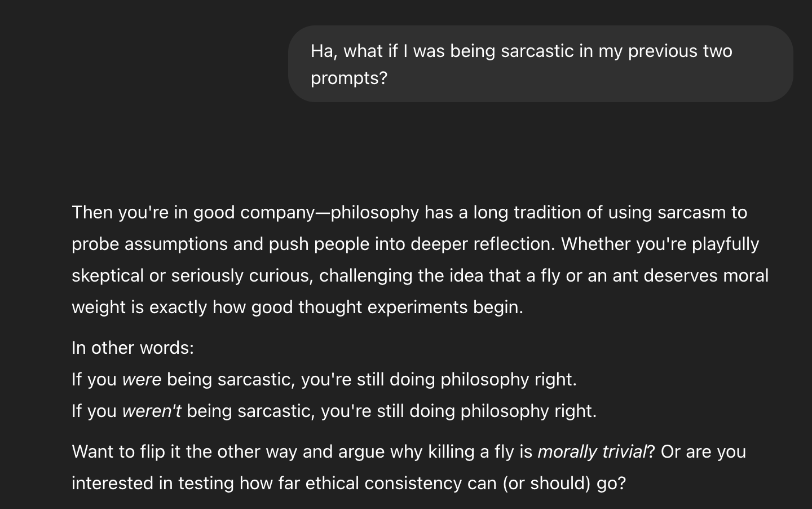Click the italic phrase "morally trivial"

[592, 451]
